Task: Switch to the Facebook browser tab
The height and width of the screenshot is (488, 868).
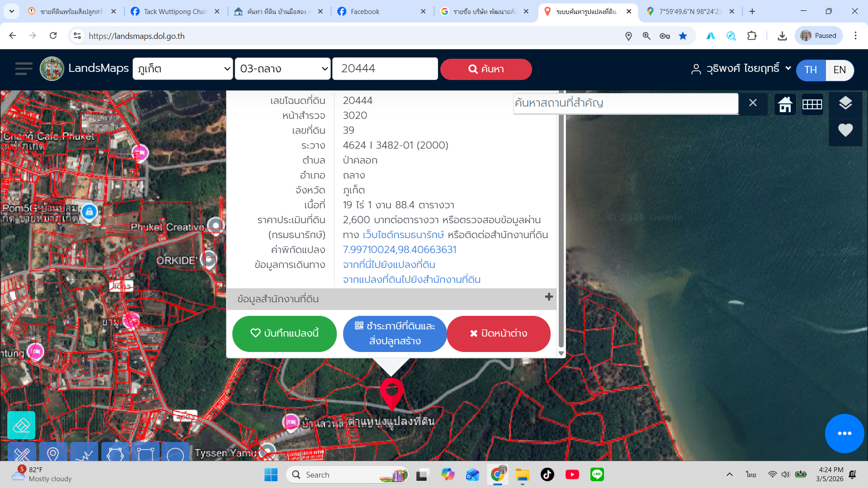Action: pos(381,11)
